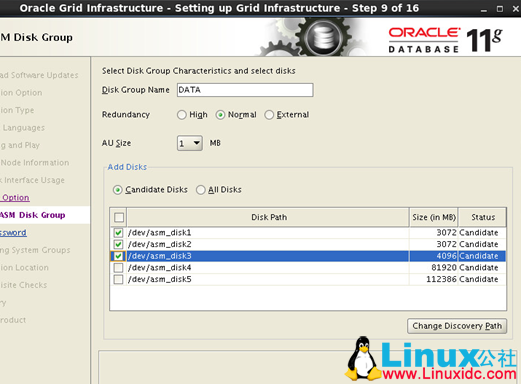
Task: Uncheck the /dev/asm_disk2 checkbox
Action: pos(118,244)
